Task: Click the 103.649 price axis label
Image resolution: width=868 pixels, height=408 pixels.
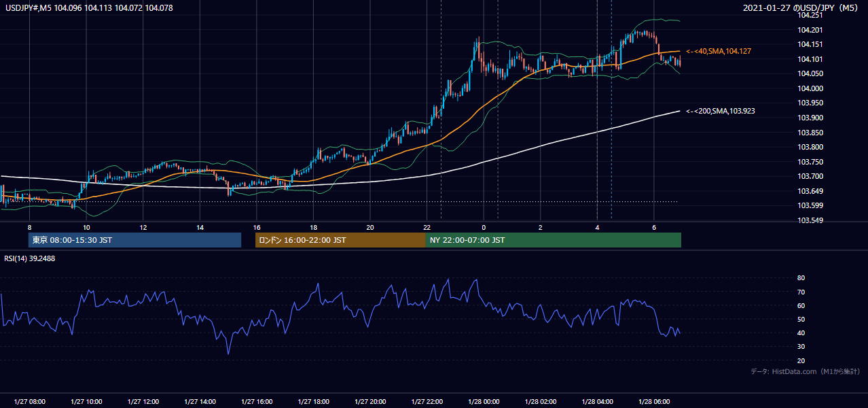Action: tap(810, 191)
